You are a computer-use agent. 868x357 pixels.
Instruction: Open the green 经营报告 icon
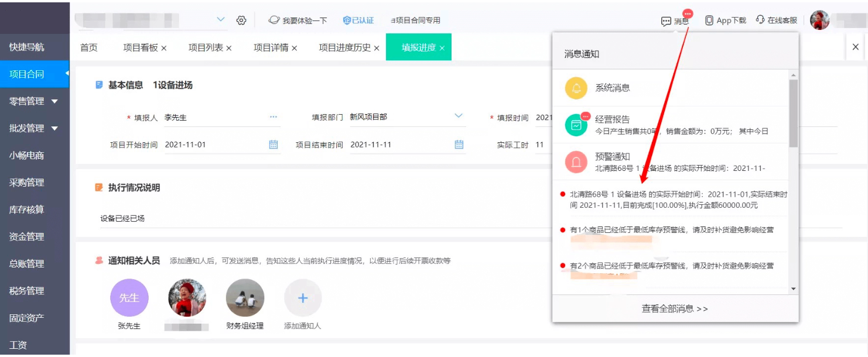(x=576, y=125)
